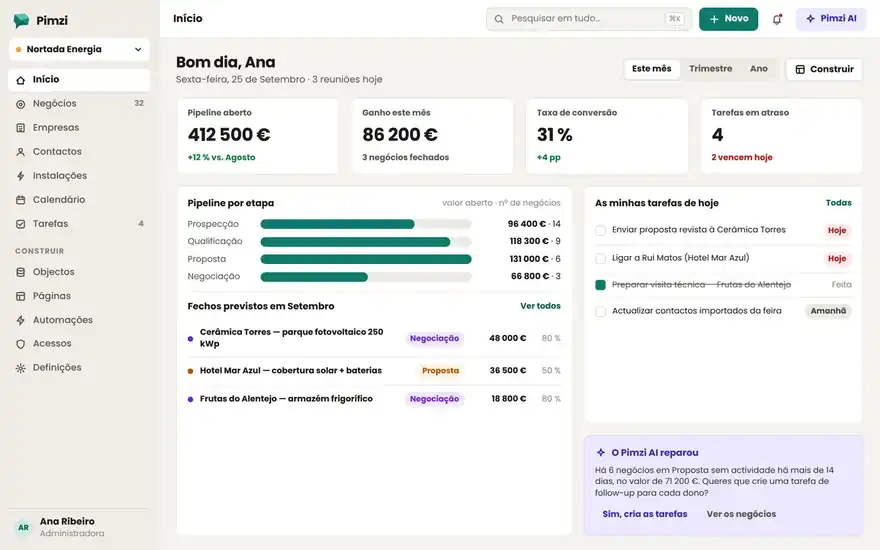This screenshot has width=880, height=550.
Task: Click the Tarefas checkmark icon
Action: (x=21, y=224)
